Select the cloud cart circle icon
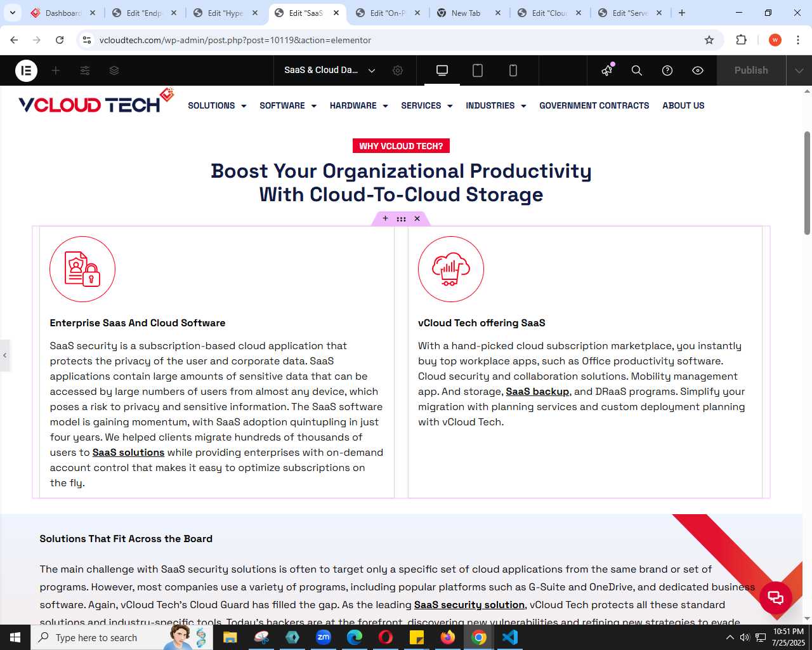This screenshot has height=650, width=812. click(x=451, y=269)
